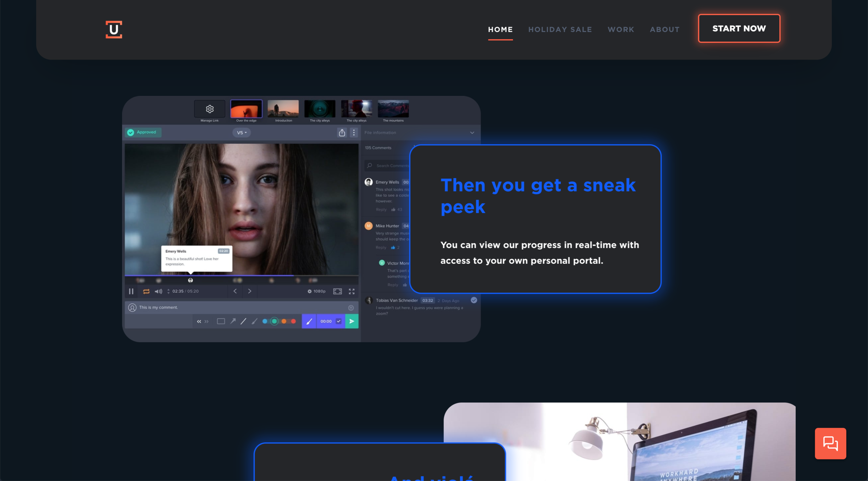Click the 02:35 / 05:20 time display

pos(185,292)
